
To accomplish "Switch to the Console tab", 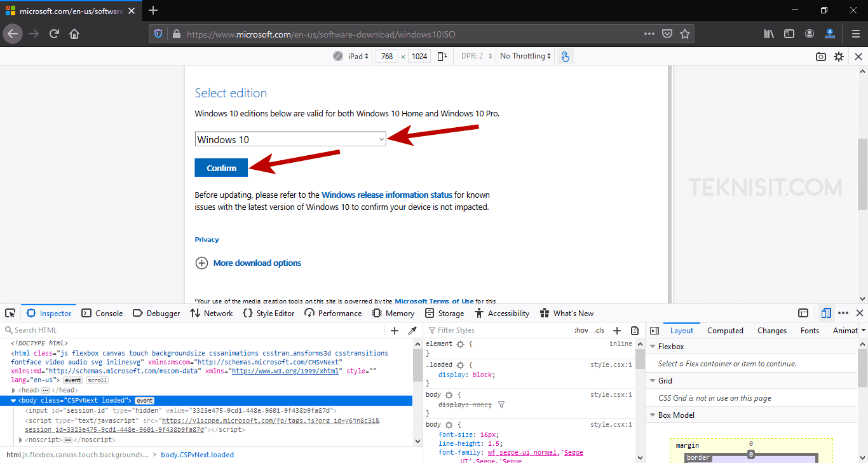I will [x=102, y=313].
